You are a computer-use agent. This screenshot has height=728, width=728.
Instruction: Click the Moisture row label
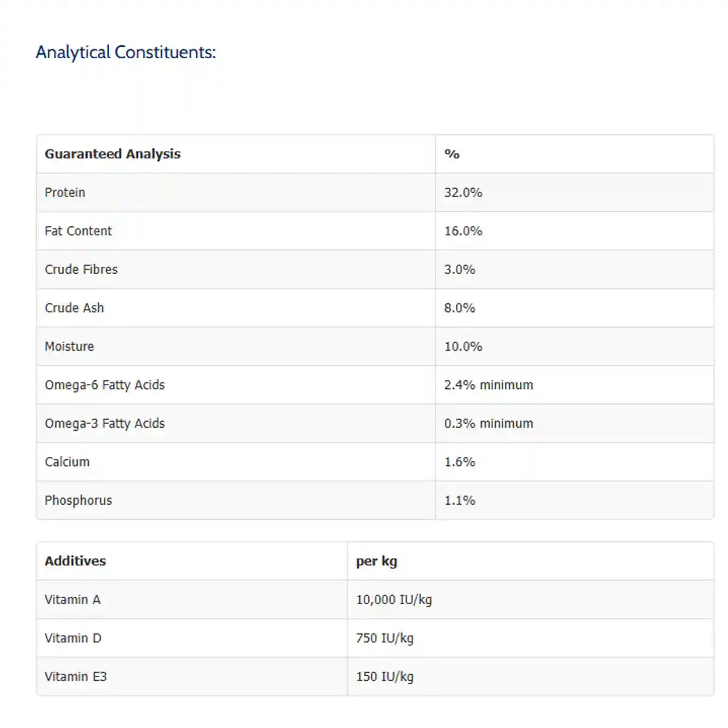[x=69, y=346]
